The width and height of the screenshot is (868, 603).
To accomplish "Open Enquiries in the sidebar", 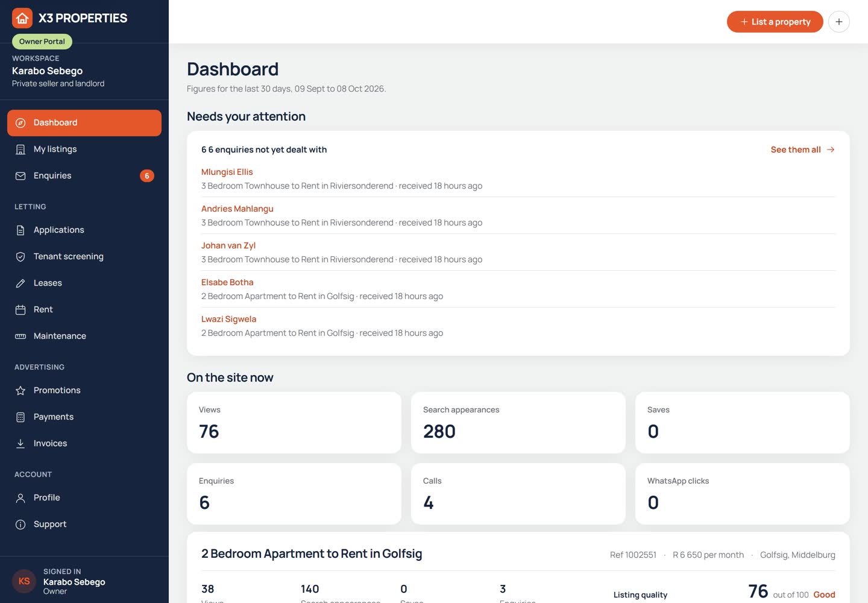I will (x=84, y=176).
